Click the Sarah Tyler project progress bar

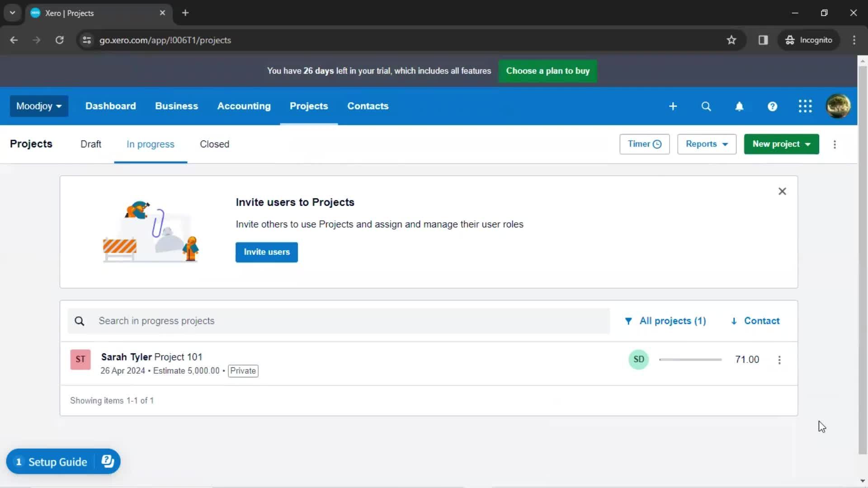(690, 360)
